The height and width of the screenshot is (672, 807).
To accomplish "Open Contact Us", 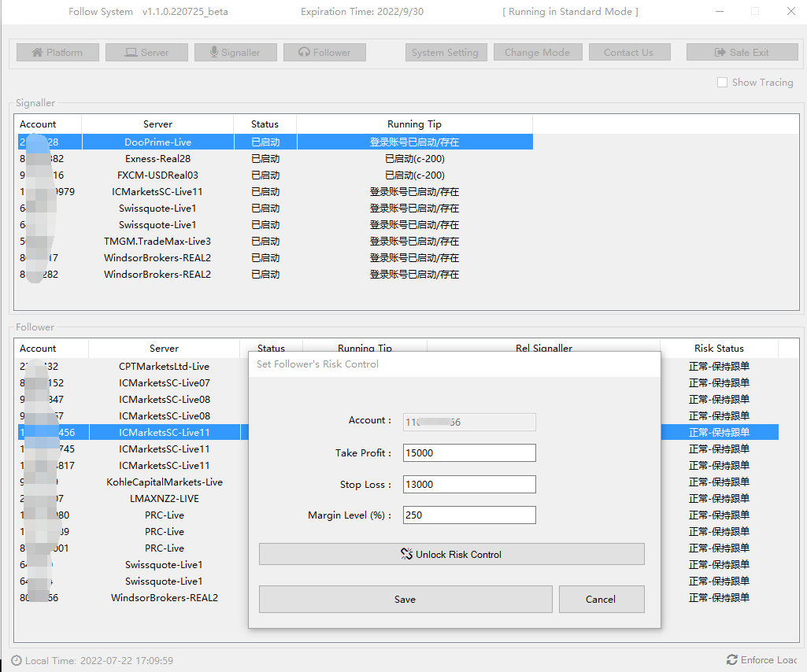I will pyautogui.click(x=627, y=53).
